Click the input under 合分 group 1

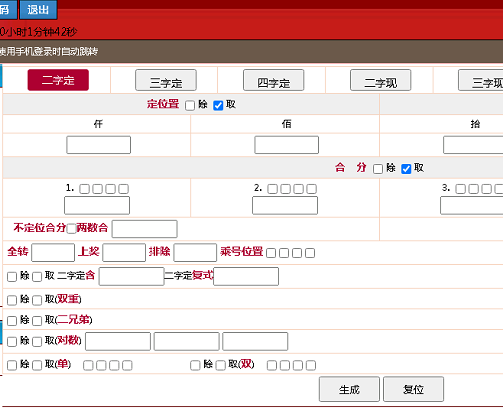pyautogui.click(x=97, y=205)
